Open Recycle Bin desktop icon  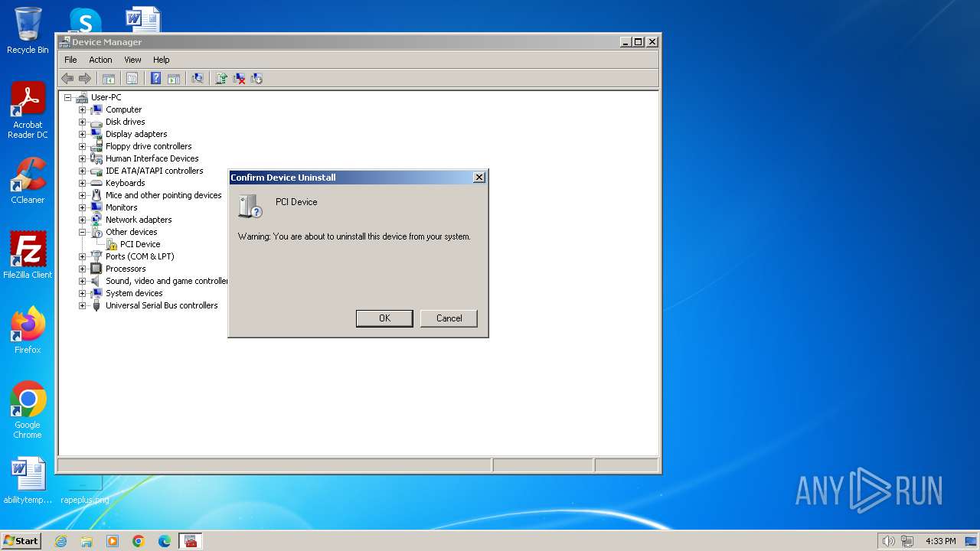point(28,31)
